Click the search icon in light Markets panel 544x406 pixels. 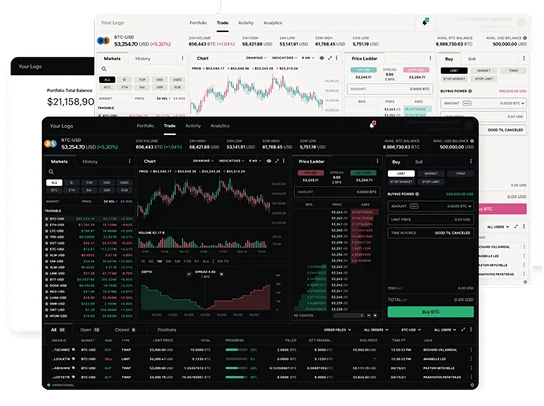tap(104, 69)
